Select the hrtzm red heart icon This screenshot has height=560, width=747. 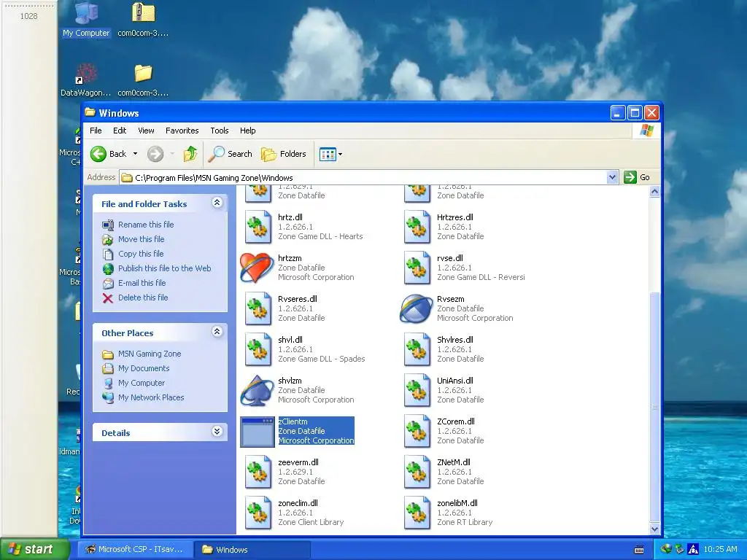pyautogui.click(x=257, y=267)
